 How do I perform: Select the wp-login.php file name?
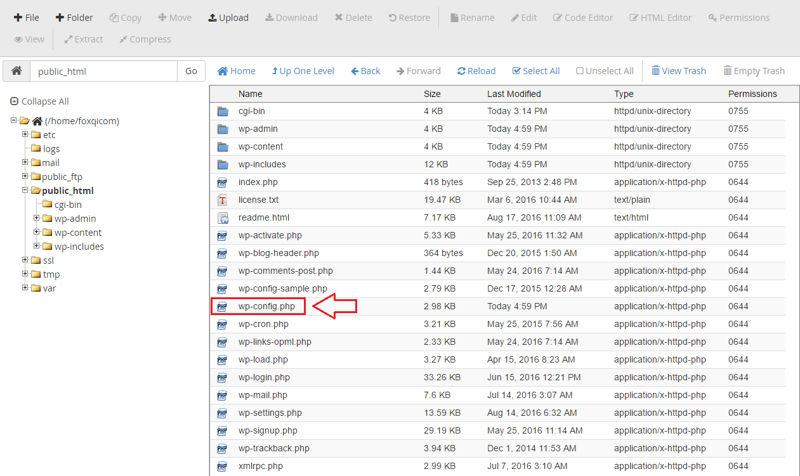[264, 377]
